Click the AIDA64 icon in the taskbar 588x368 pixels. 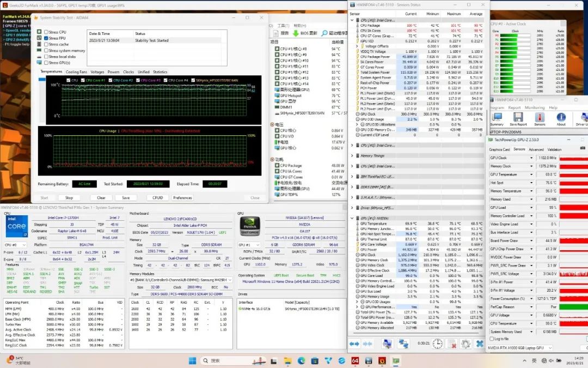[355, 361]
